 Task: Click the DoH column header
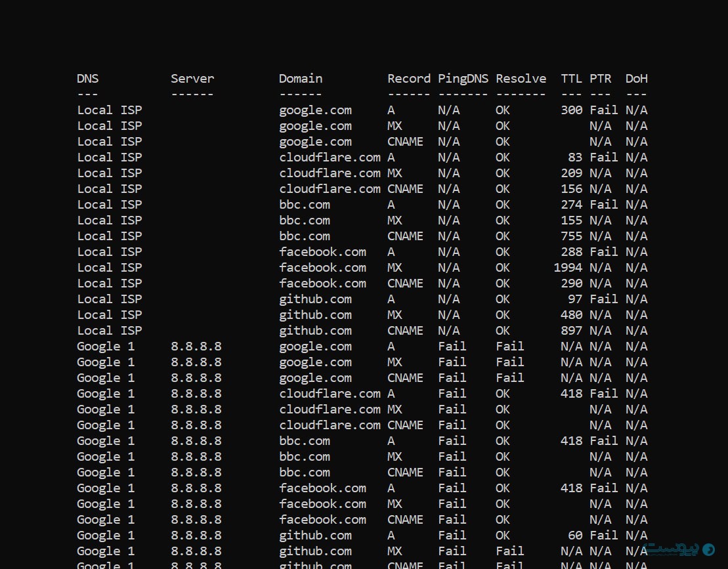click(x=636, y=79)
